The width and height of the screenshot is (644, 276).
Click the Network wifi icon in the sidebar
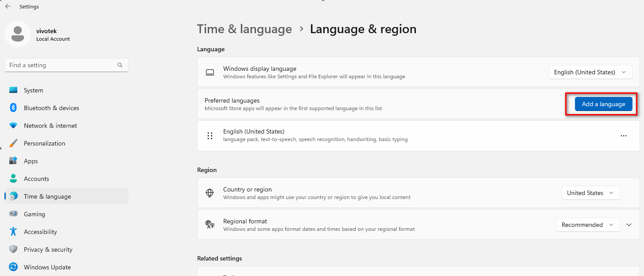(x=13, y=126)
